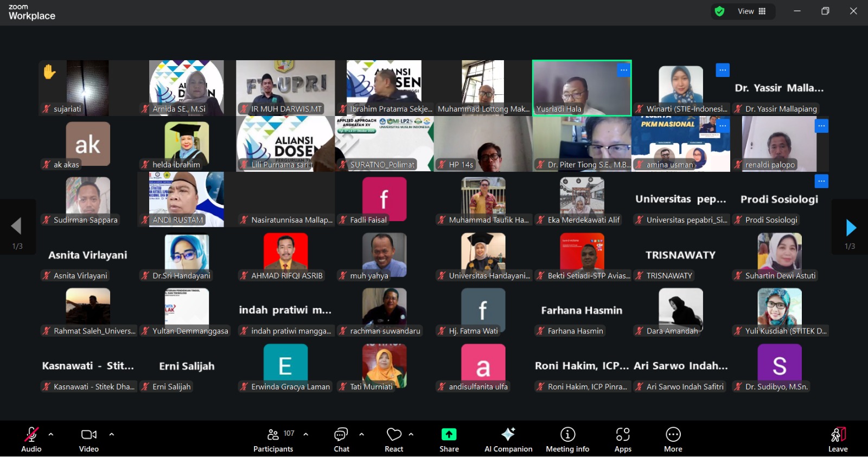Open the Participants list
The width and height of the screenshot is (868, 457).
click(x=273, y=439)
